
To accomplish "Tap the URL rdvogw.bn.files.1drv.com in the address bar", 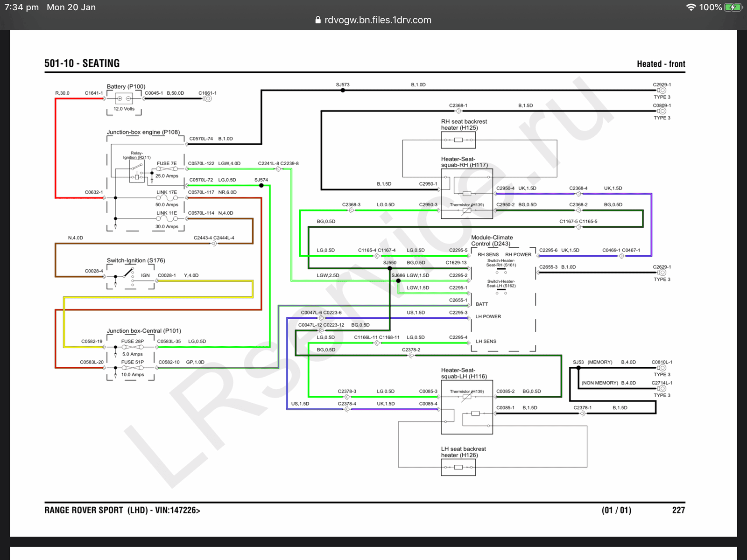I will tap(378, 20).
